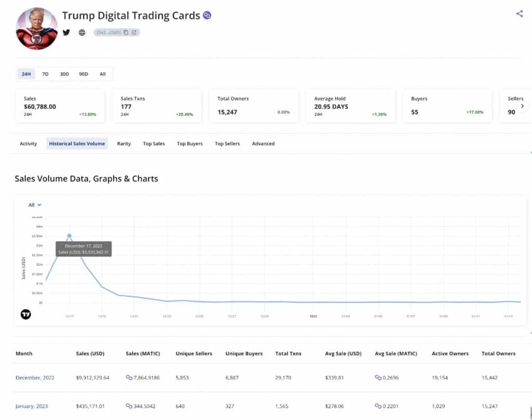
Task: Switch to Historical Sales Volume tab
Action: [77, 143]
